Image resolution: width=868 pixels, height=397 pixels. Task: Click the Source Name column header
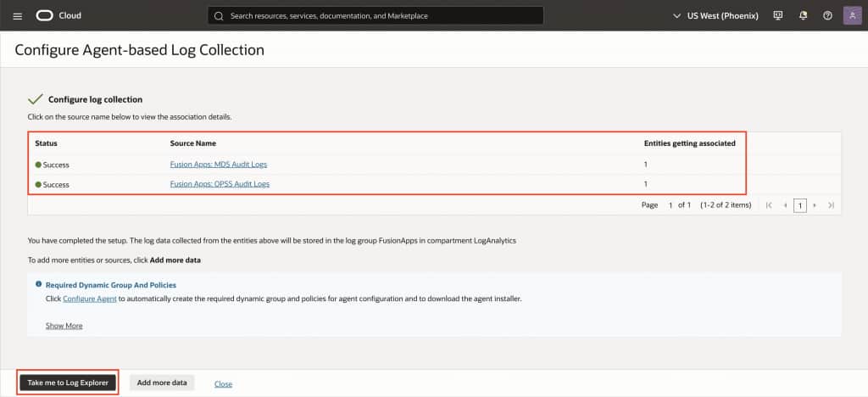coord(192,143)
